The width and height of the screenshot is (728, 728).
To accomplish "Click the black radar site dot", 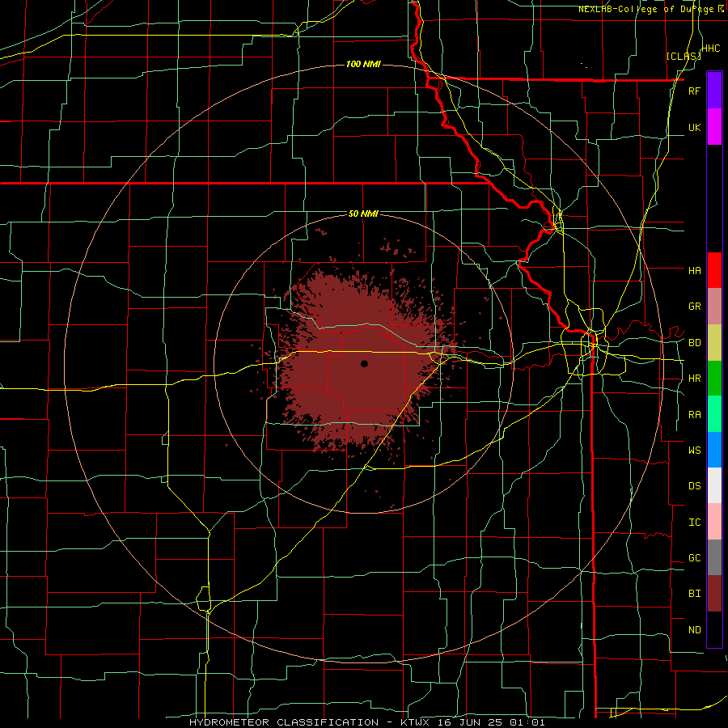I will pos(365,363).
